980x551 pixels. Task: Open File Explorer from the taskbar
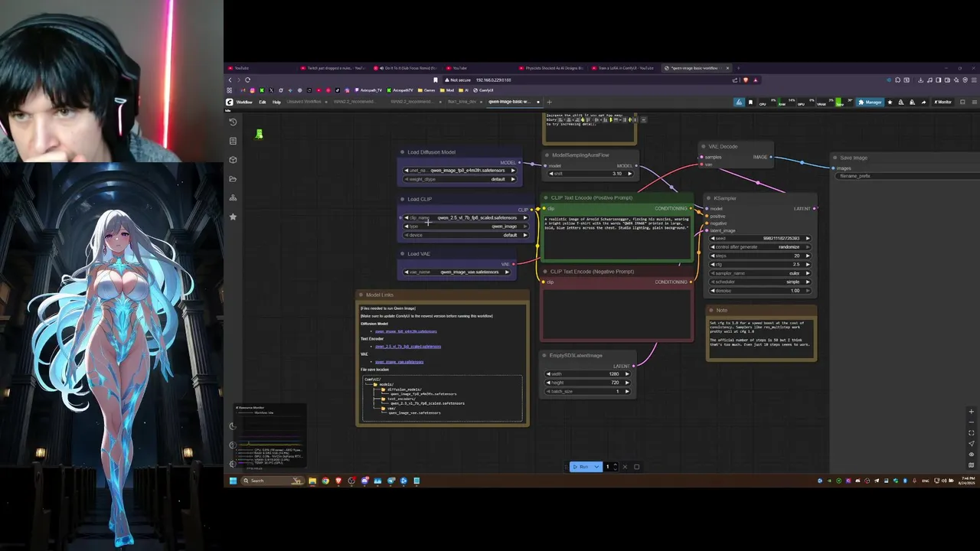(312, 481)
